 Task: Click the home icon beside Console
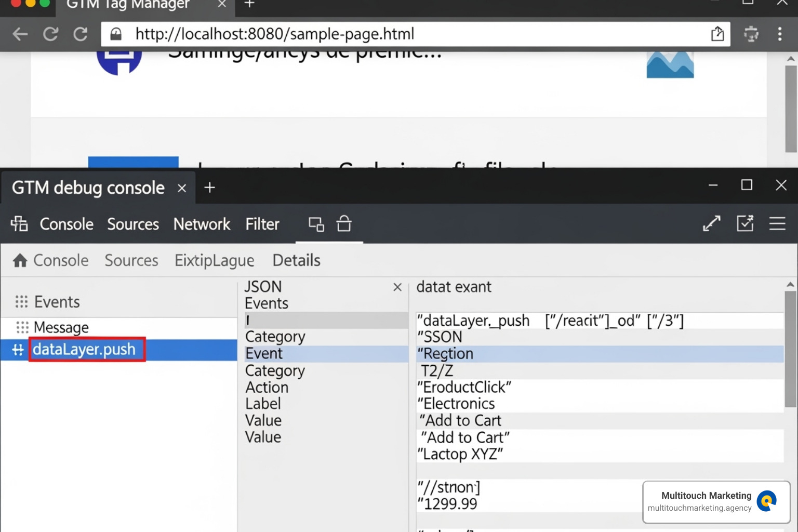[x=20, y=260]
